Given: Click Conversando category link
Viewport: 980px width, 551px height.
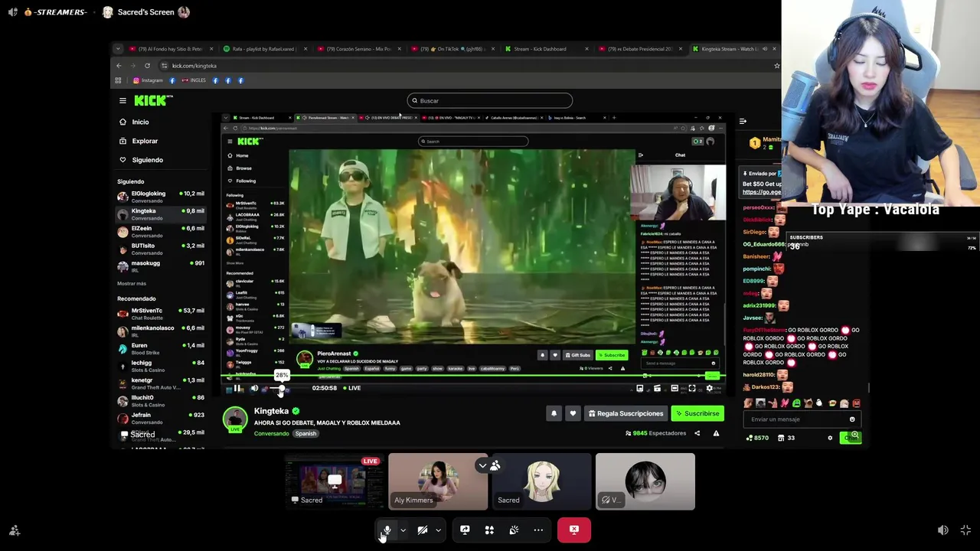Looking at the screenshot, I should (x=272, y=433).
